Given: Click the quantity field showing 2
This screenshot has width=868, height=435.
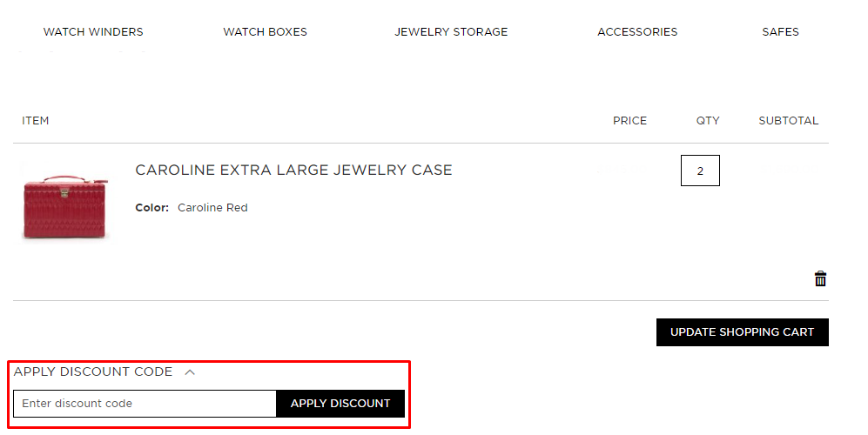Looking at the screenshot, I should click(x=700, y=171).
